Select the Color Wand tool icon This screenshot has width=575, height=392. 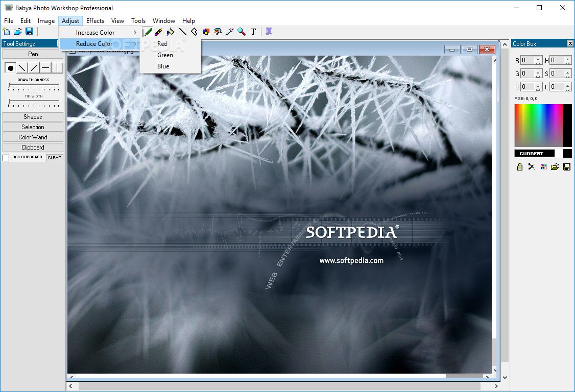pyautogui.click(x=218, y=32)
